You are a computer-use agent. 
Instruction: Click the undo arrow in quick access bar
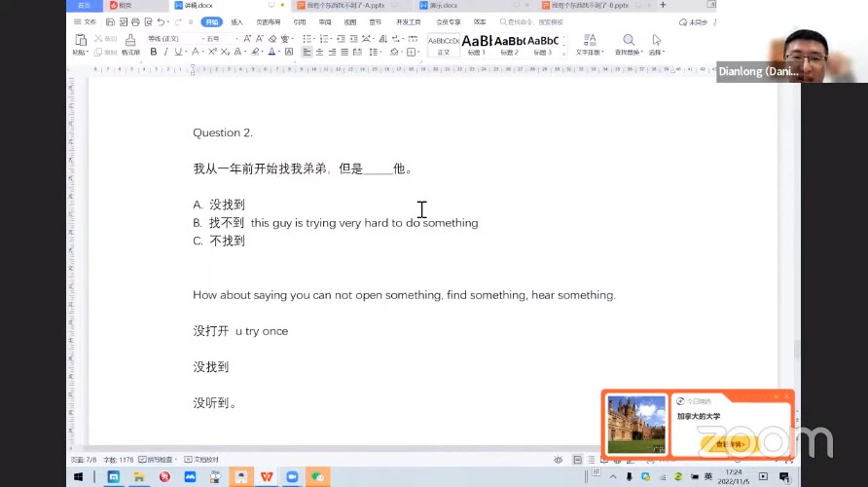coord(161,22)
